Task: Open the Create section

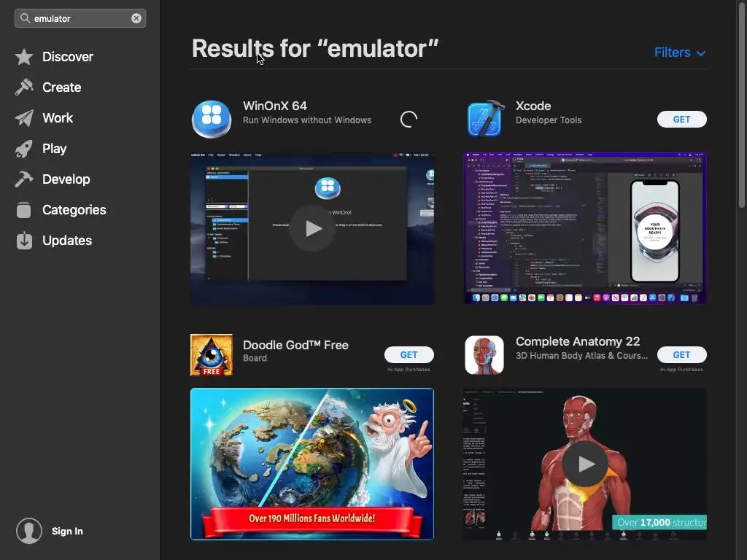Action: [61, 87]
